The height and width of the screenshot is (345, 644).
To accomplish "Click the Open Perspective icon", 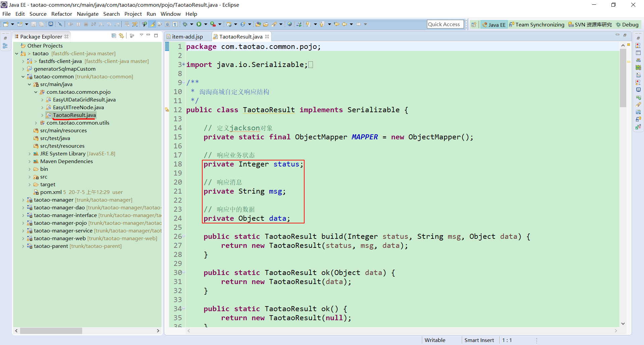I will pos(474,24).
